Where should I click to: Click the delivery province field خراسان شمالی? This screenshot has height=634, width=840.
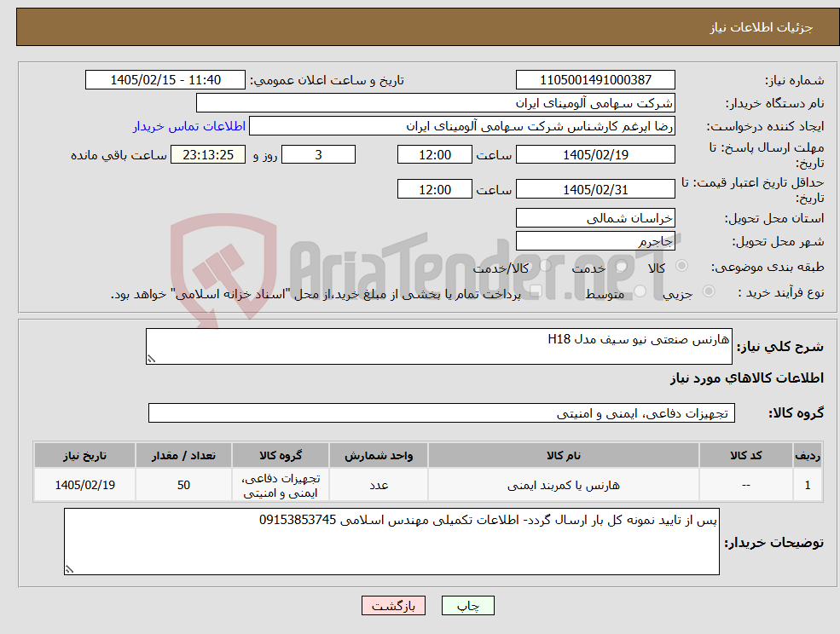pyautogui.click(x=595, y=218)
